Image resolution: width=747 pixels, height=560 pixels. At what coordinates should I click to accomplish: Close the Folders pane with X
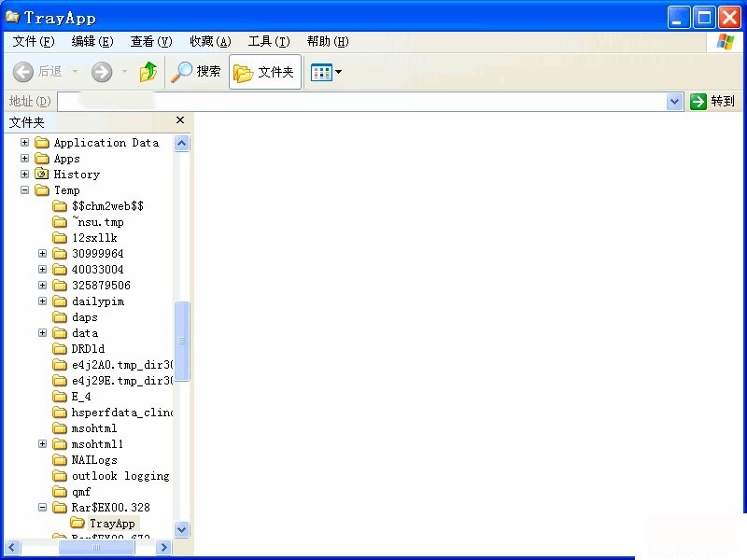[x=180, y=121]
